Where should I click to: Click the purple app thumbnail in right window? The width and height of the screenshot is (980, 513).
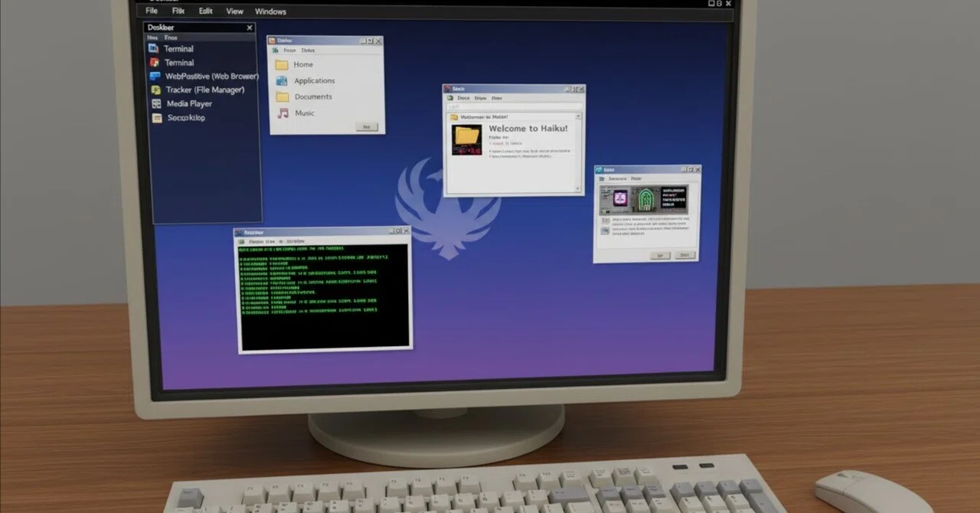[x=620, y=198]
